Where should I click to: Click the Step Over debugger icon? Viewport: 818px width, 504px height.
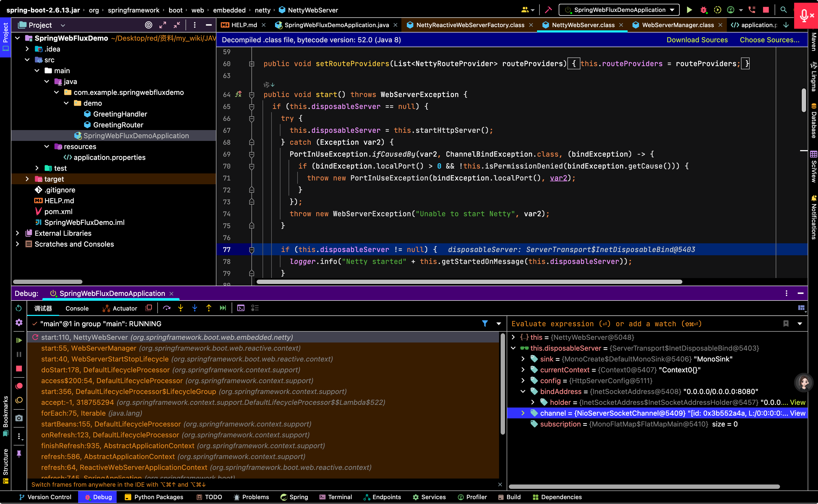pyautogui.click(x=167, y=308)
